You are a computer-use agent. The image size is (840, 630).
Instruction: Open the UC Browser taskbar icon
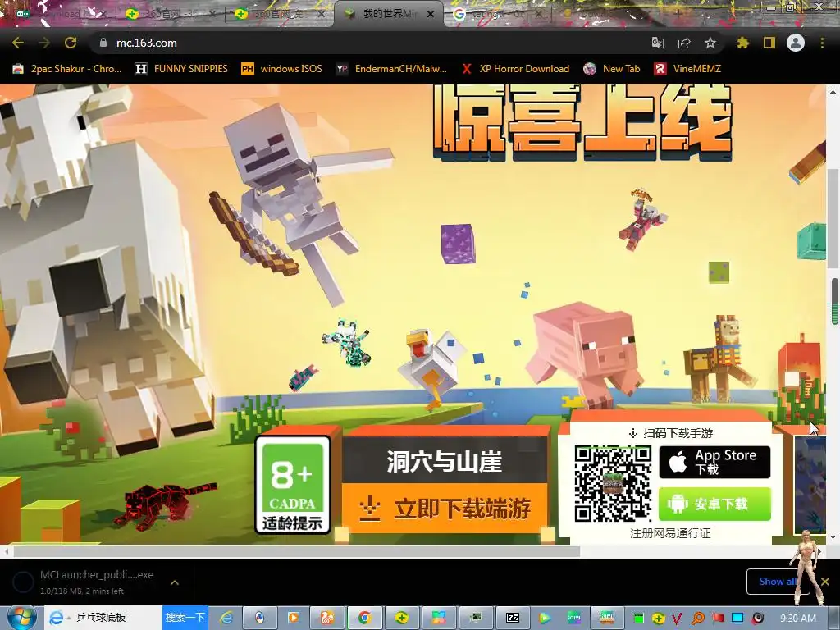(328, 618)
